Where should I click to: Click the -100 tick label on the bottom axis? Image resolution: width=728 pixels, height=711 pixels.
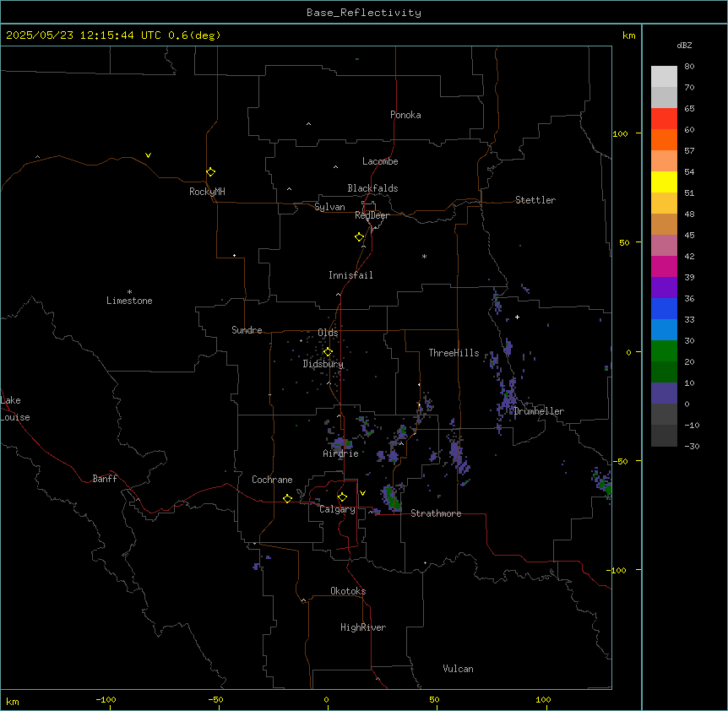click(x=106, y=699)
